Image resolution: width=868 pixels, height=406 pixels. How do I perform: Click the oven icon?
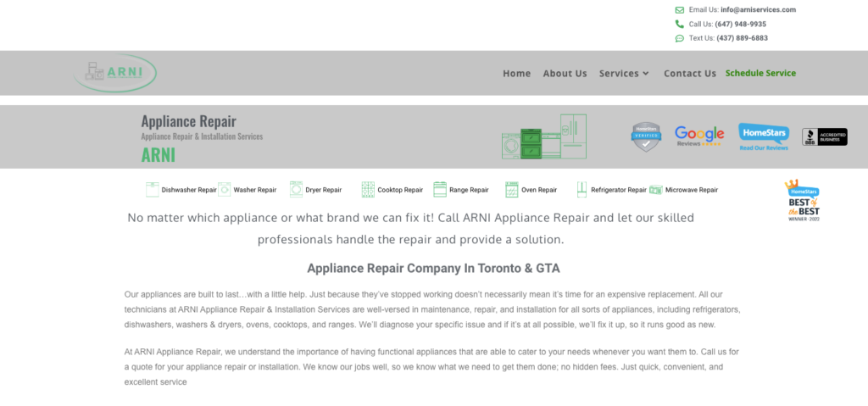pos(512,189)
